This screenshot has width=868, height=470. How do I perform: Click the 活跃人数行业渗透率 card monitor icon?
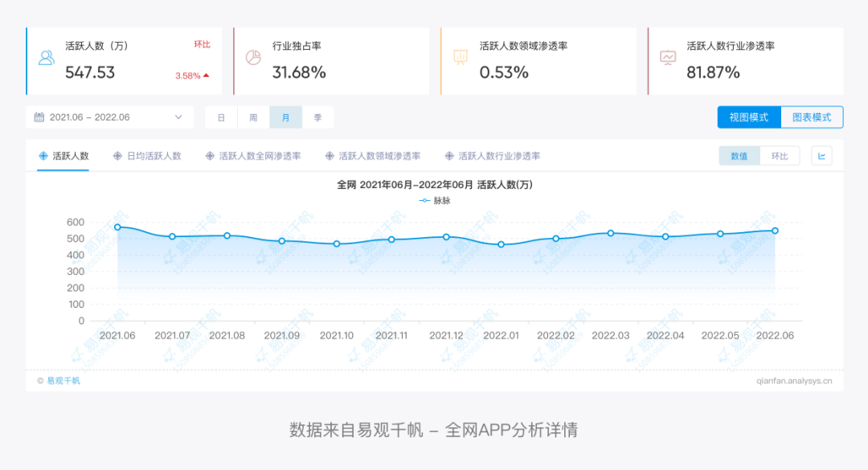click(x=667, y=58)
